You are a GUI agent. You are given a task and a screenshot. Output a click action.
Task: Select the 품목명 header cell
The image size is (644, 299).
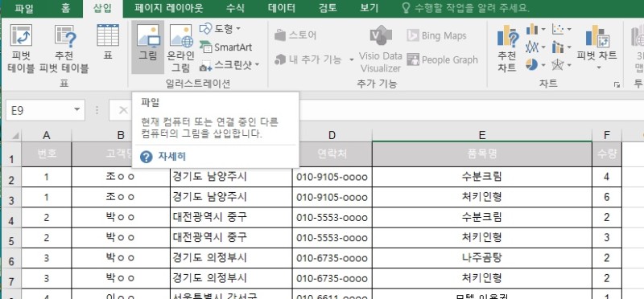[x=481, y=154]
